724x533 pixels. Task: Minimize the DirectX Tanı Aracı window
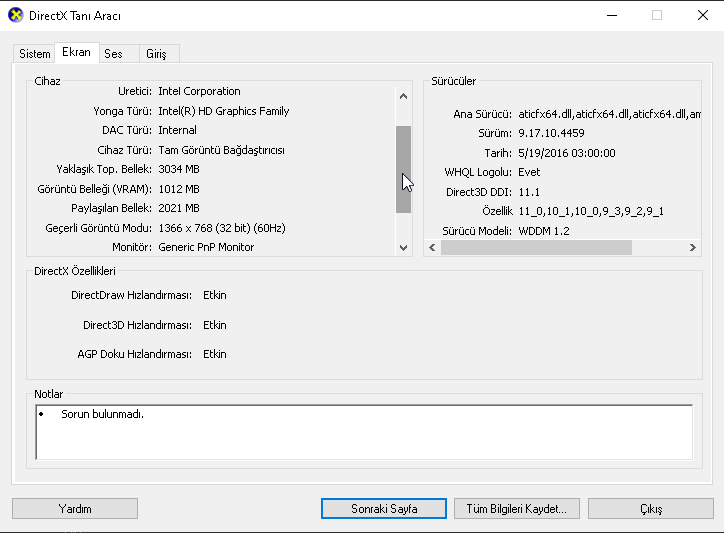point(612,15)
